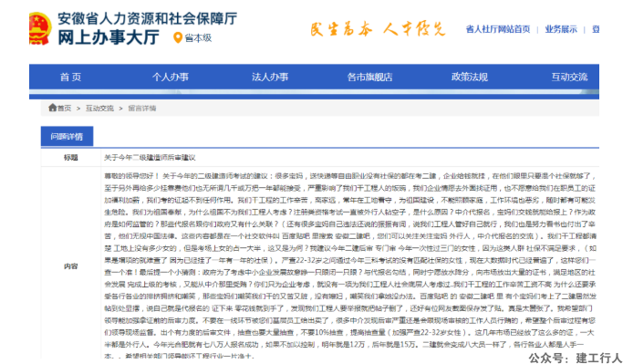Open the 互动交流 navigation menu
This screenshot has width=623, height=364.
[569, 78]
